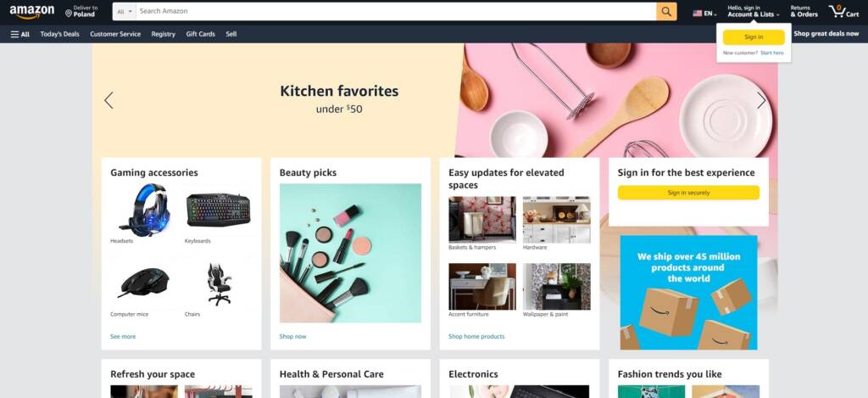Show previous carousel banner with left arrow

108,100
